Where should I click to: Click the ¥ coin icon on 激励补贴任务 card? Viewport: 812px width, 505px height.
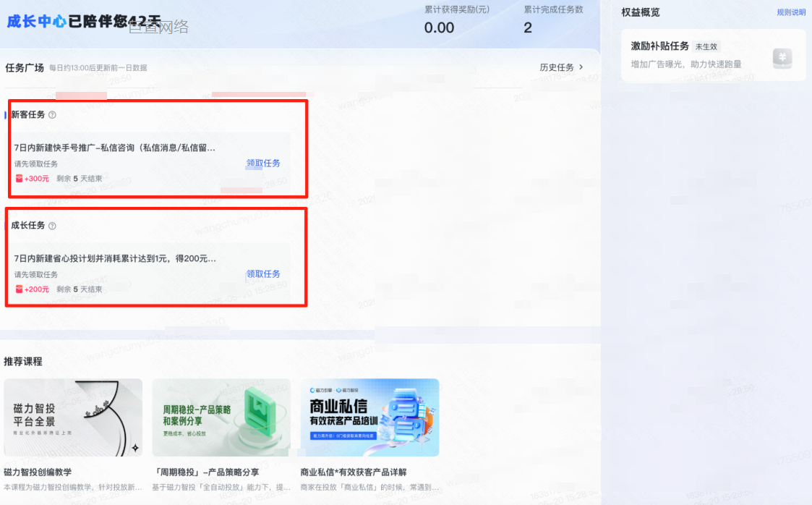click(782, 58)
